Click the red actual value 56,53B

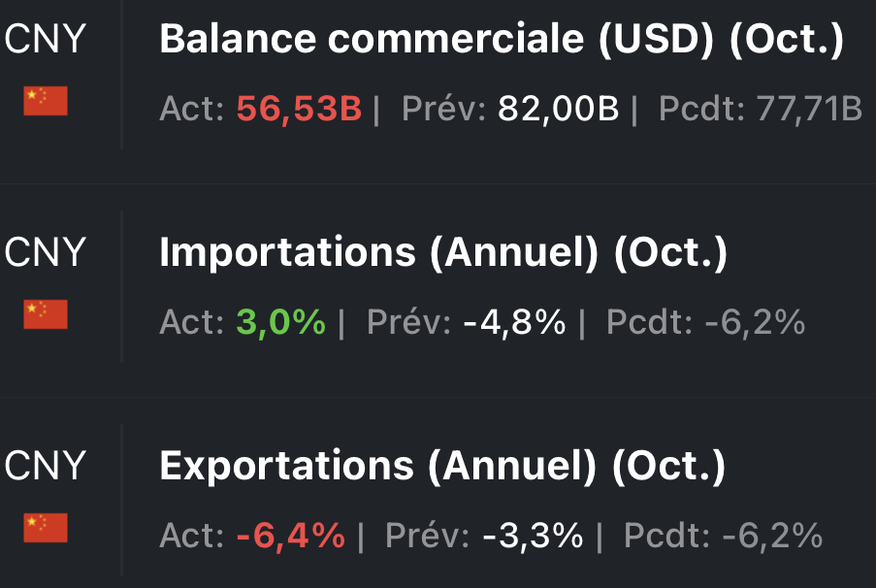click(x=299, y=109)
